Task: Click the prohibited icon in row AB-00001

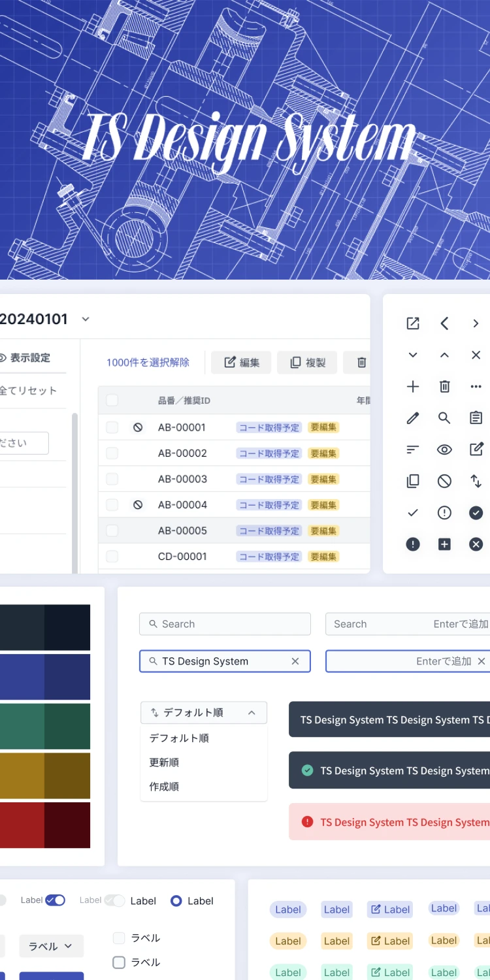Action: (x=138, y=427)
